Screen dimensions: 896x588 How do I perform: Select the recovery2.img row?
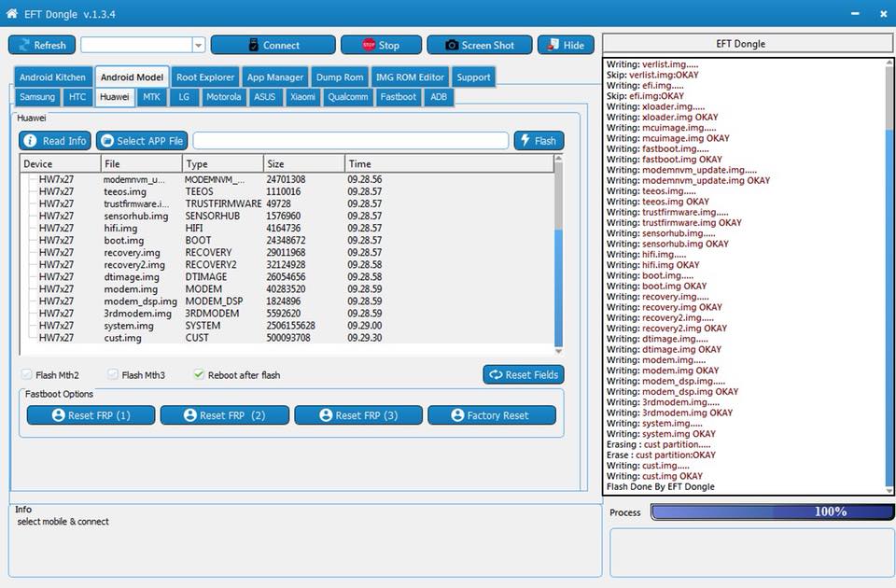click(x=287, y=264)
